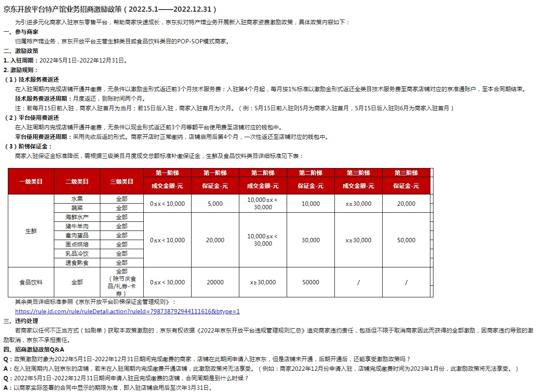Screen dimensions: 539x392
Task: Click the 三级类目 table header
Action: 122,181
